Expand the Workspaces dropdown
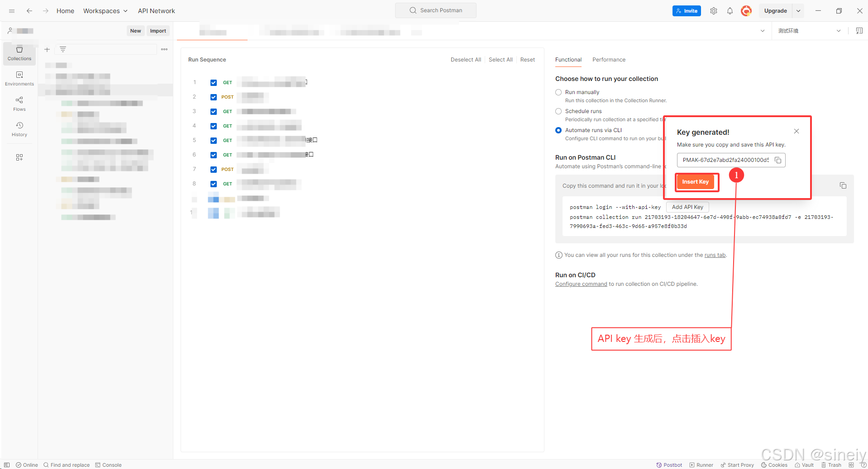The image size is (868, 469). click(105, 11)
